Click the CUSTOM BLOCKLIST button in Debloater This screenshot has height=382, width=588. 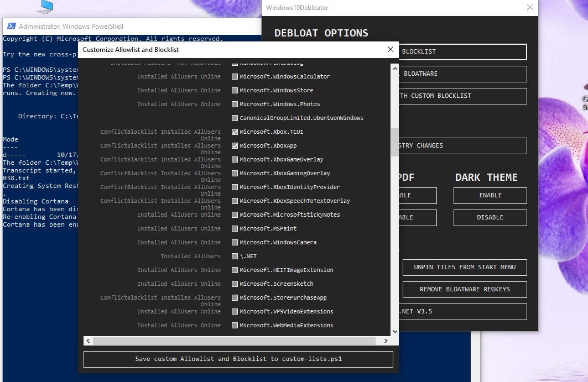coord(463,96)
